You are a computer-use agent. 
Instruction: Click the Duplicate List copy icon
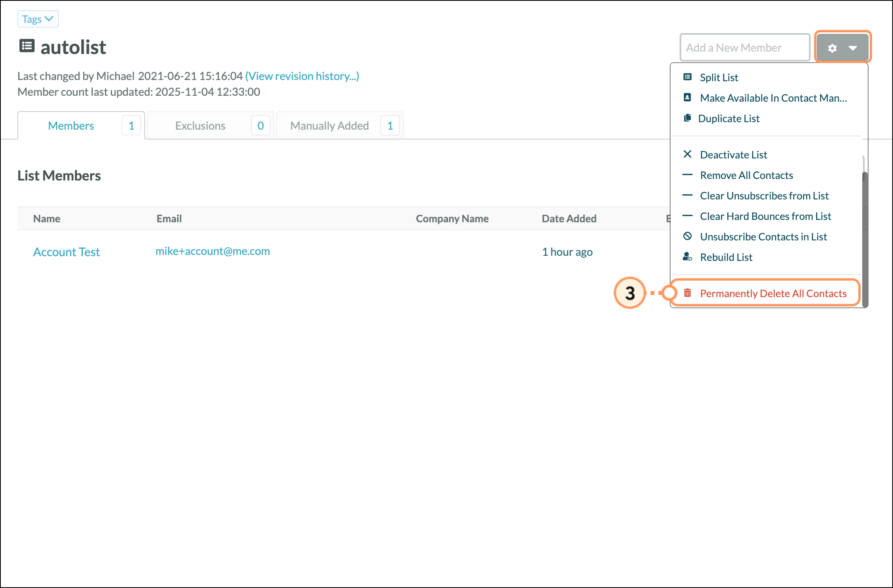tap(687, 118)
